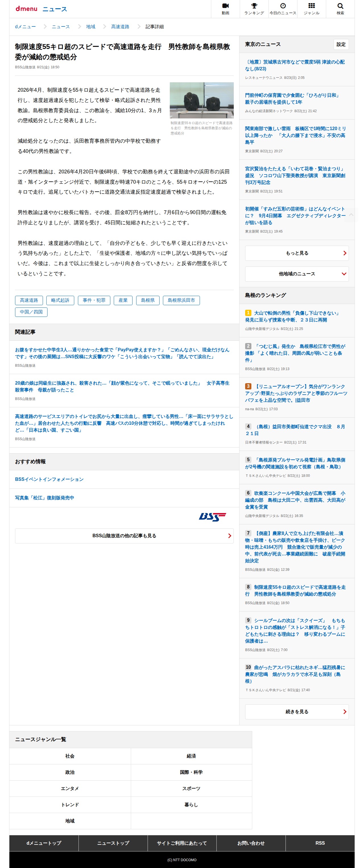
Task: Go to the 地域 breadcrumb
Action: coord(91,27)
